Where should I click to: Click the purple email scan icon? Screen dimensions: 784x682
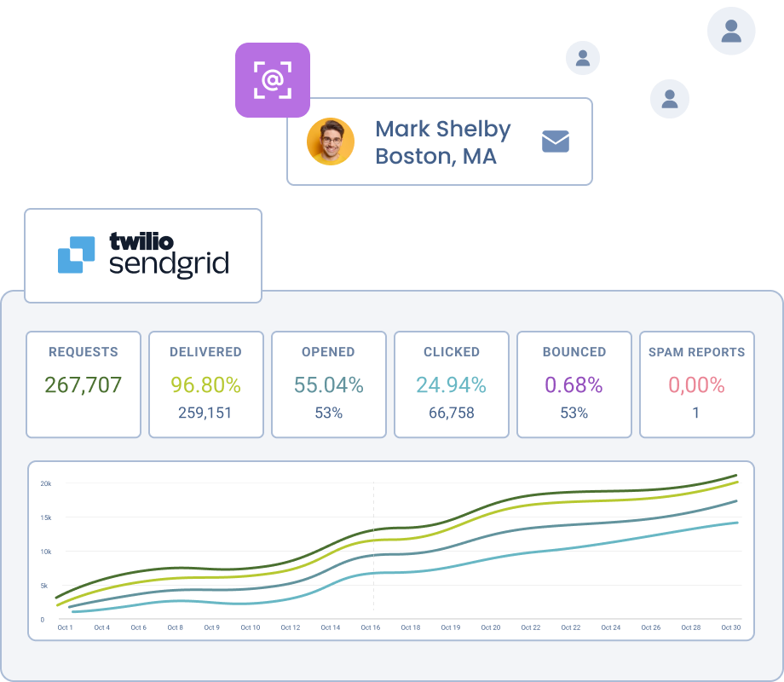(272, 80)
